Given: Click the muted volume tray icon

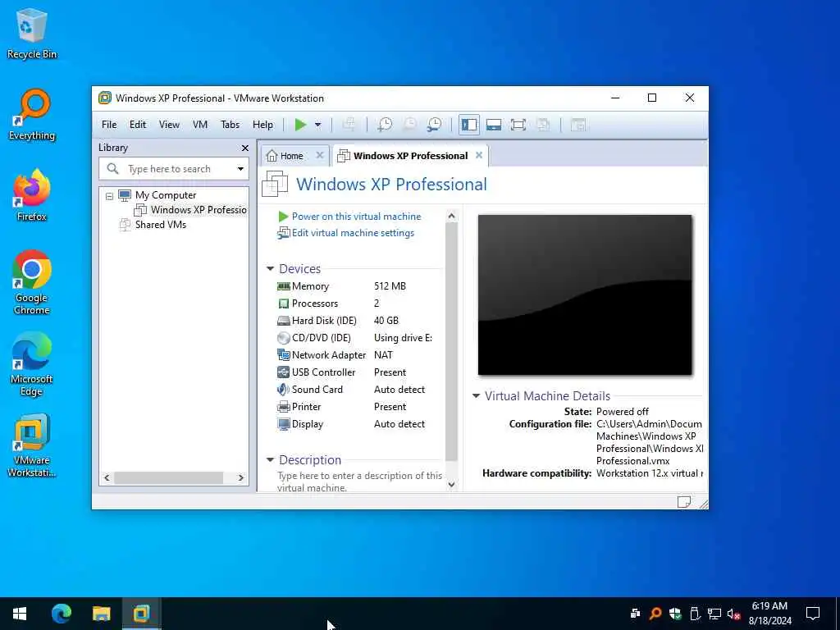Looking at the screenshot, I should click(733, 614).
